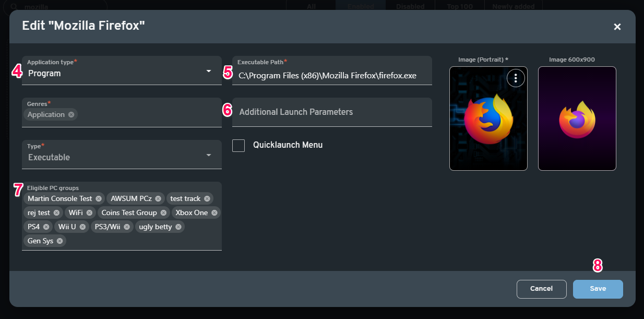Remove Coins Test Group chip
This screenshot has width=644, height=319.
coord(163,212)
